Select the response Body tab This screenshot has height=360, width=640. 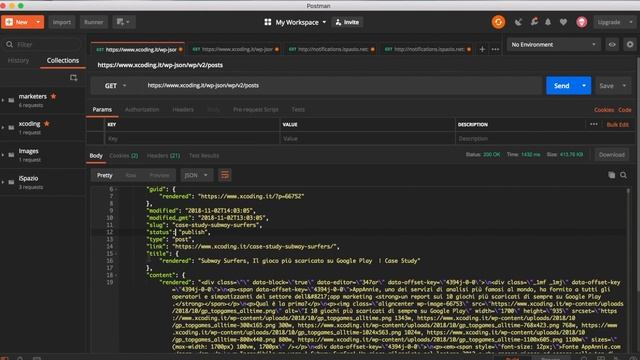point(96,156)
